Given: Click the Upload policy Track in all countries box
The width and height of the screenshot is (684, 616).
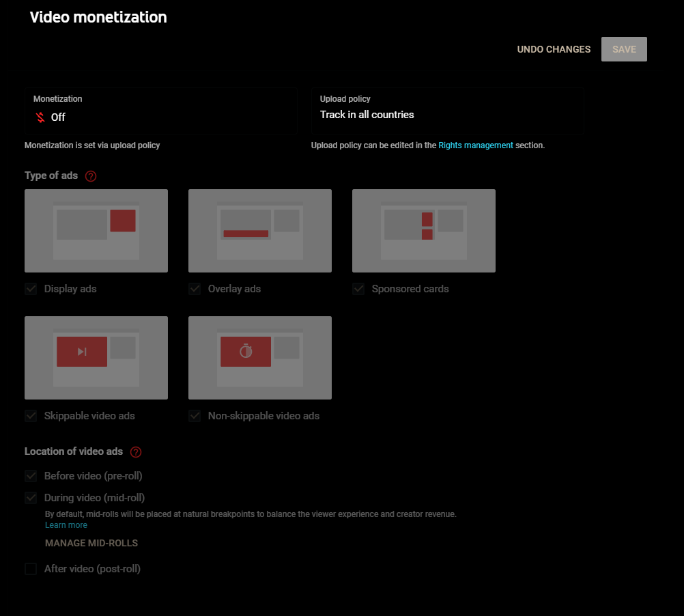Looking at the screenshot, I should [x=448, y=111].
